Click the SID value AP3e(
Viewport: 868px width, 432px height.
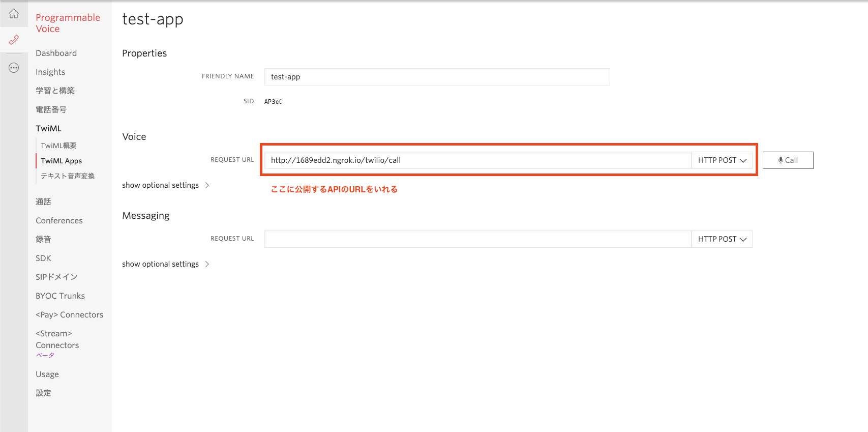[x=273, y=102]
